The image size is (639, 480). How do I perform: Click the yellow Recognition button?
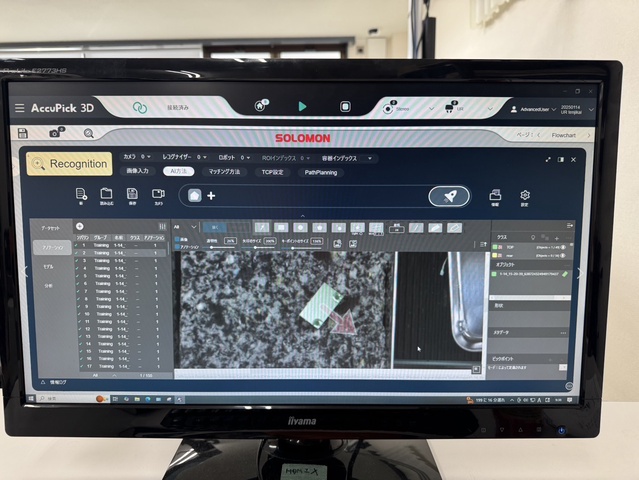point(69,164)
